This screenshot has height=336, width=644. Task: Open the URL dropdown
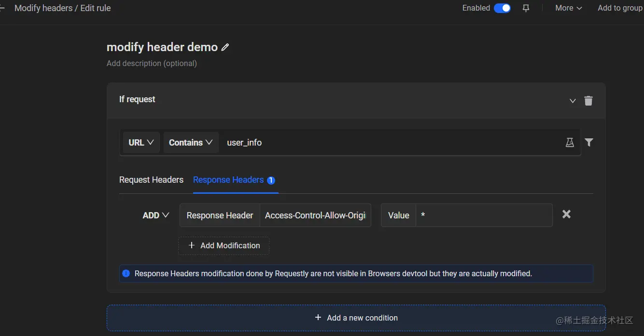pyautogui.click(x=141, y=143)
